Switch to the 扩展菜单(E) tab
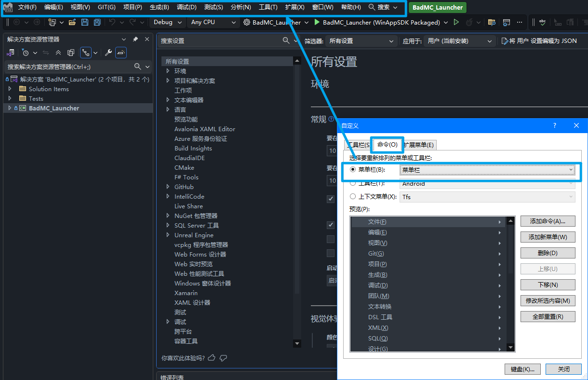The image size is (588, 380). 419,145
